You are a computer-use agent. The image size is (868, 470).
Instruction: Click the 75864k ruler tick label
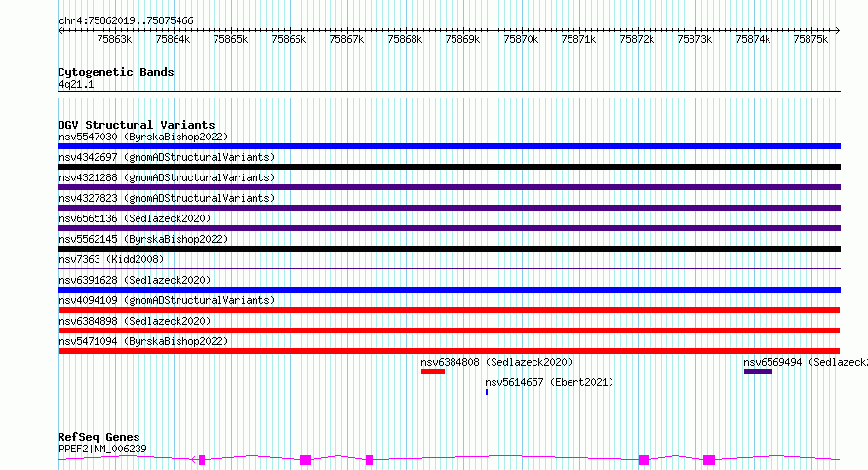173,39
